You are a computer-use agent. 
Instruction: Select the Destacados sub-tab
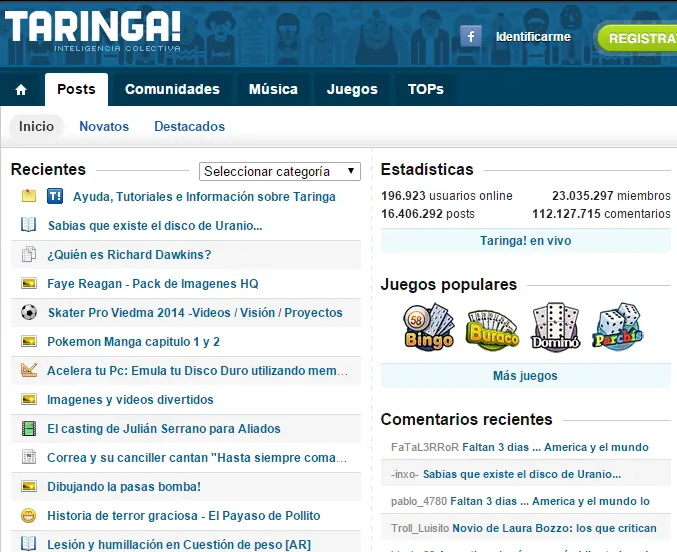pyautogui.click(x=190, y=127)
